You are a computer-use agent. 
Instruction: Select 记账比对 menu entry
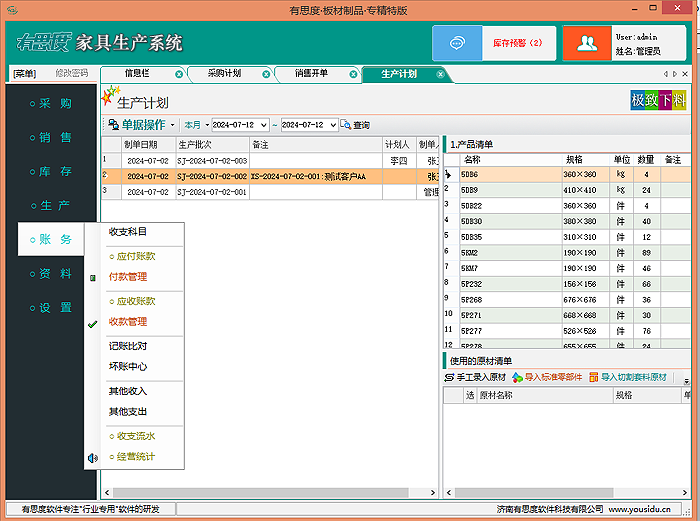128,346
